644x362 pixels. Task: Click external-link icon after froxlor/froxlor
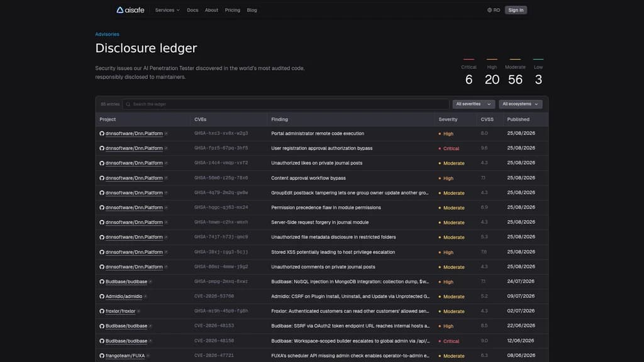click(x=138, y=311)
